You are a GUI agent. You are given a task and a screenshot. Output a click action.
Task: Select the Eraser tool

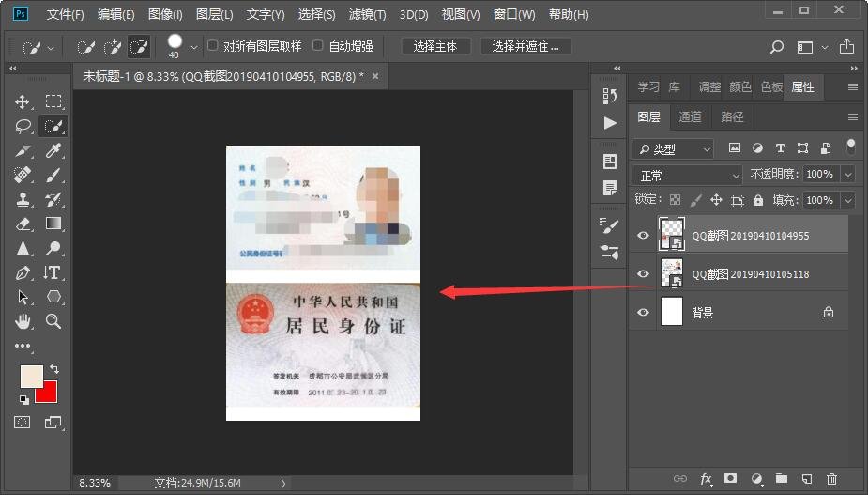click(23, 224)
